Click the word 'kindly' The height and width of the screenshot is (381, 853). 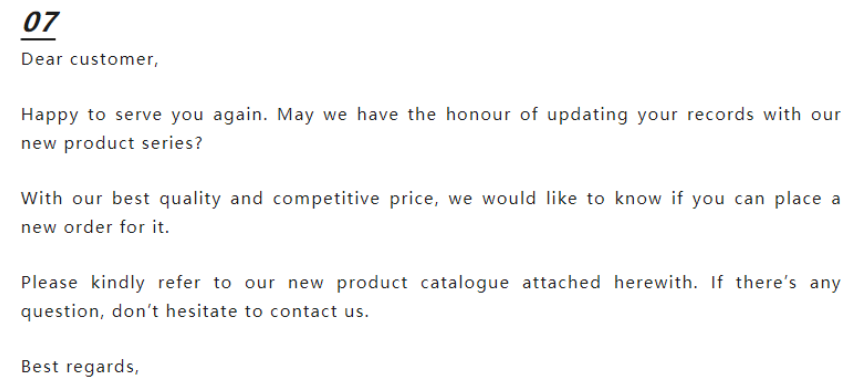(x=118, y=284)
